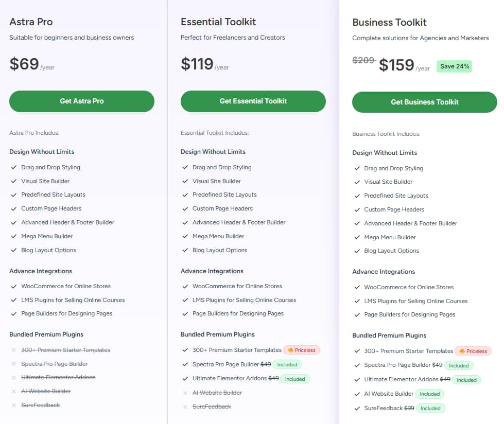Screen dimensions: 504x424
Task: Click checkmark next to Essential Mega Menu Builder
Action: (x=185, y=236)
